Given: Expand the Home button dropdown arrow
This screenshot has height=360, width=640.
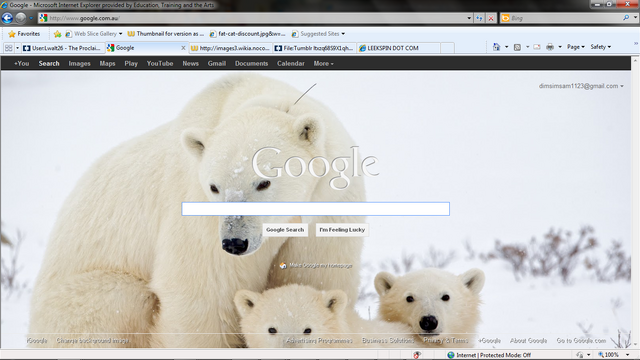Looking at the screenshot, I should coord(507,47).
